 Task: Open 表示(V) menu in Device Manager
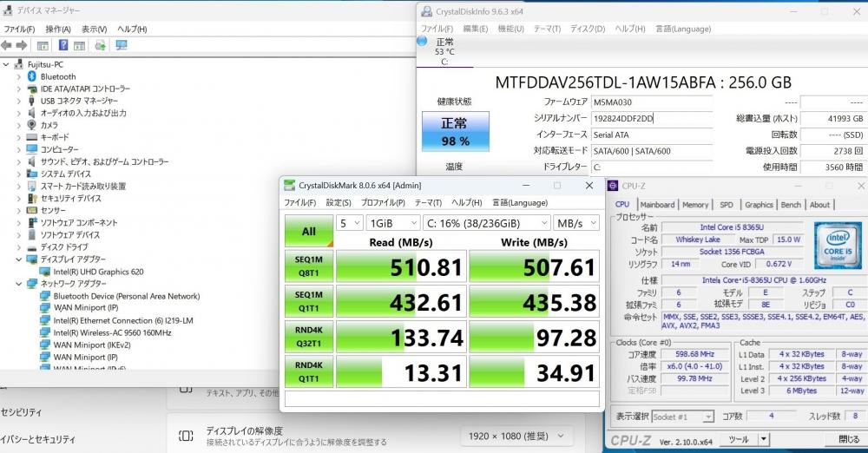tap(94, 29)
